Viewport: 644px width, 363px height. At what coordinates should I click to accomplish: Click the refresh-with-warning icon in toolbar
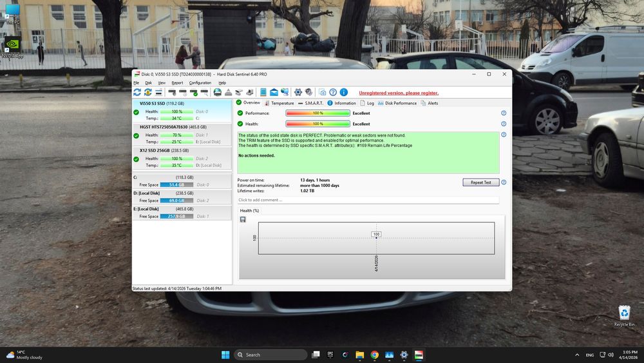[x=148, y=92]
